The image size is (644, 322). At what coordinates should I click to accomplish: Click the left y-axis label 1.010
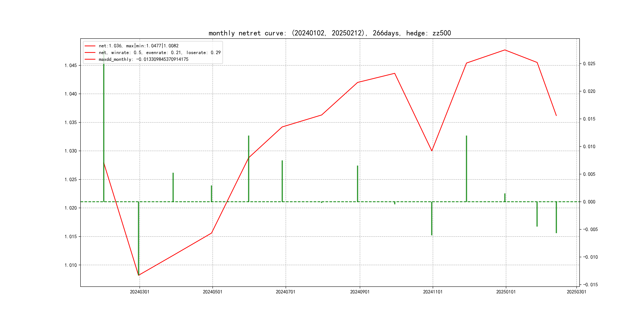tap(71, 265)
